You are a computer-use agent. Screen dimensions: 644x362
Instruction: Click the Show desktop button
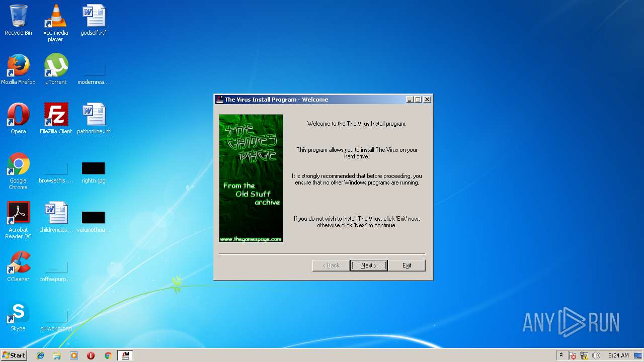click(x=639, y=355)
